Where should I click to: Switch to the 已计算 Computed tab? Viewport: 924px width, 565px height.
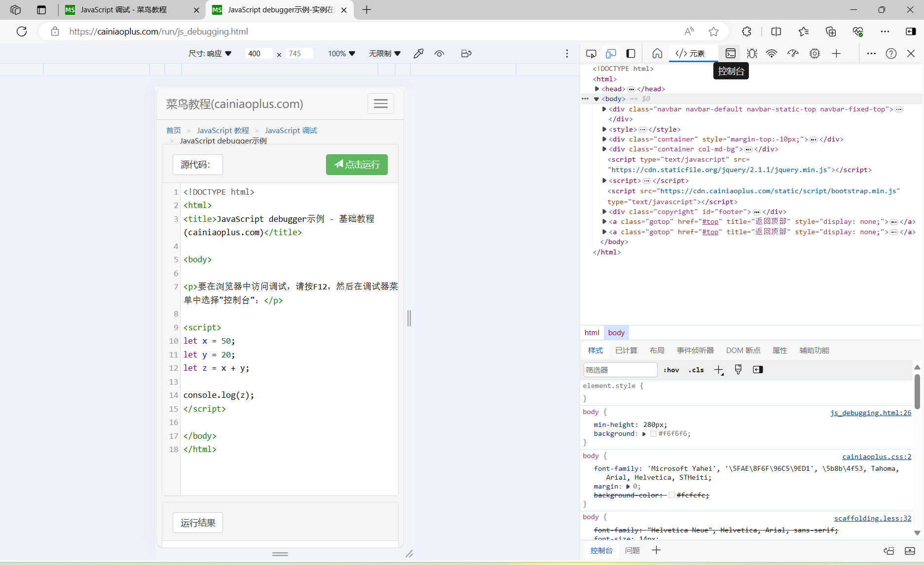click(626, 350)
